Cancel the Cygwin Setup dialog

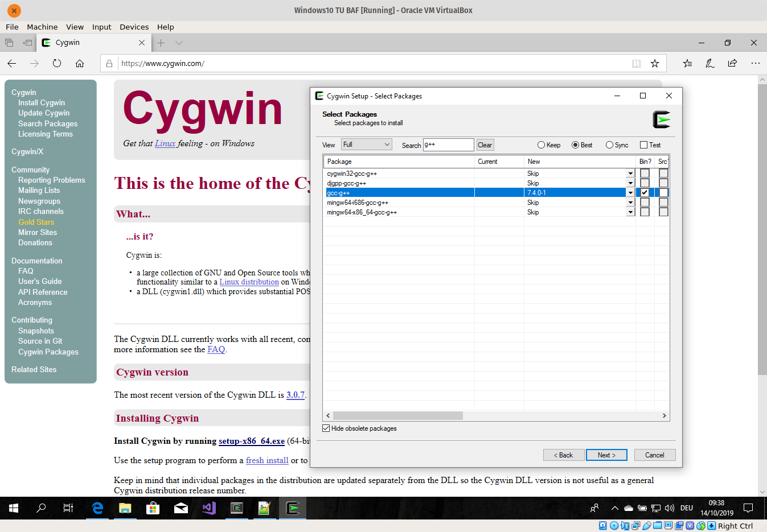[x=654, y=455]
